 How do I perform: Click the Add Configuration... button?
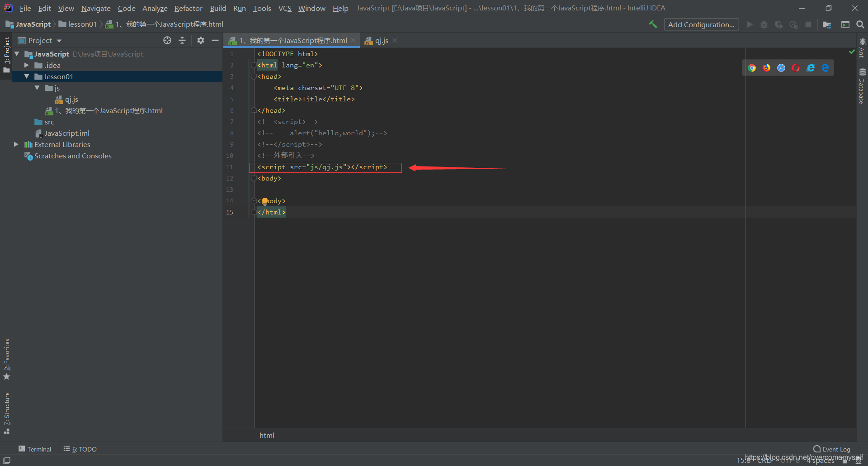[x=701, y=24]
